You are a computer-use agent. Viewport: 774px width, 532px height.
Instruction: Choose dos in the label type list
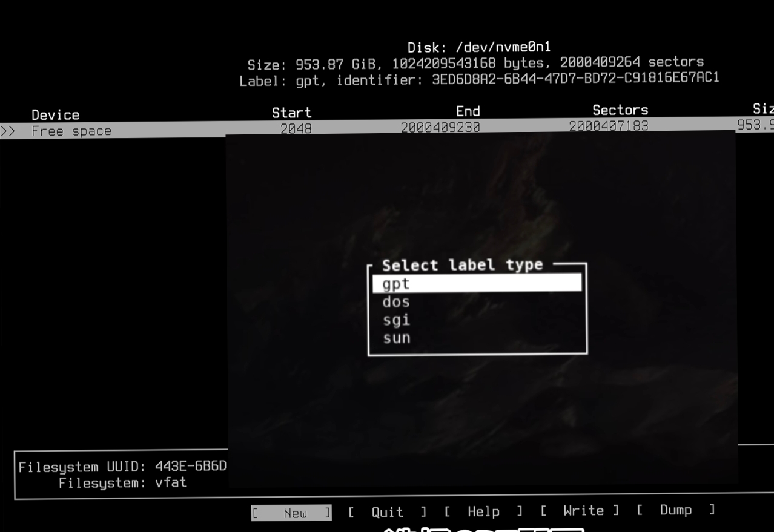click(397, 301)
